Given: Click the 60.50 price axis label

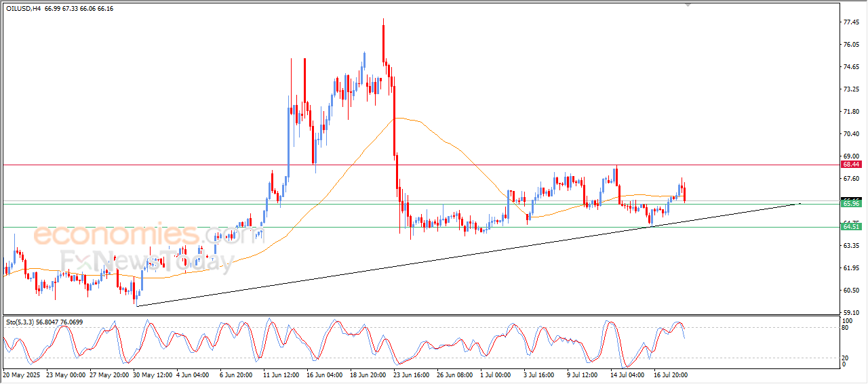Looking at the screenshot, I should click(x=851, y=291).
